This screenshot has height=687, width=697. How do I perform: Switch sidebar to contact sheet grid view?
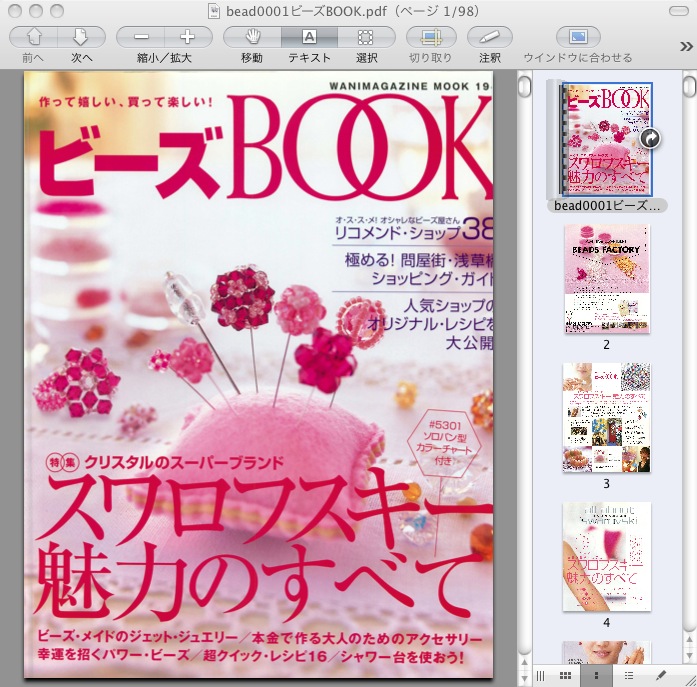click(565, 676)
